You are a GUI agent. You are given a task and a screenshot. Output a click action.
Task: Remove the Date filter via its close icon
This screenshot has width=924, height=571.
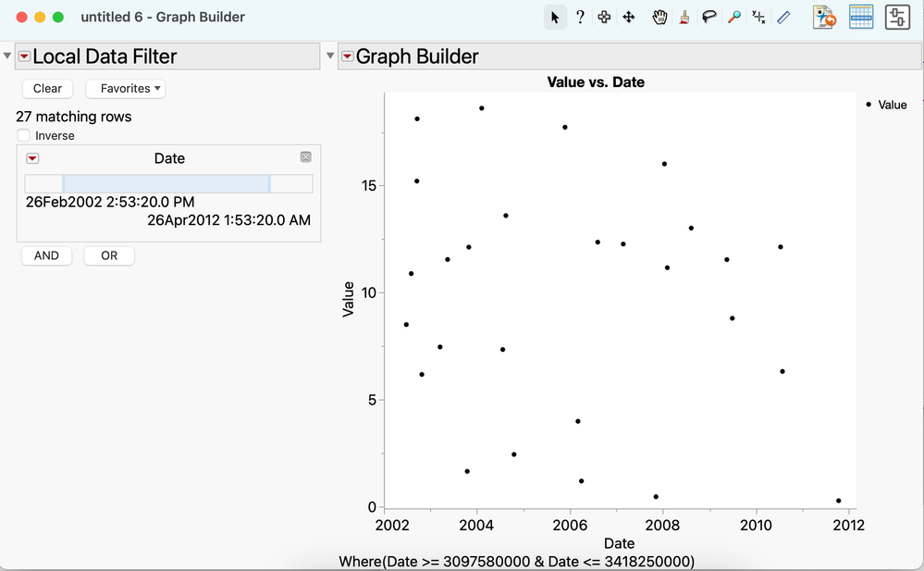(306, 157)
